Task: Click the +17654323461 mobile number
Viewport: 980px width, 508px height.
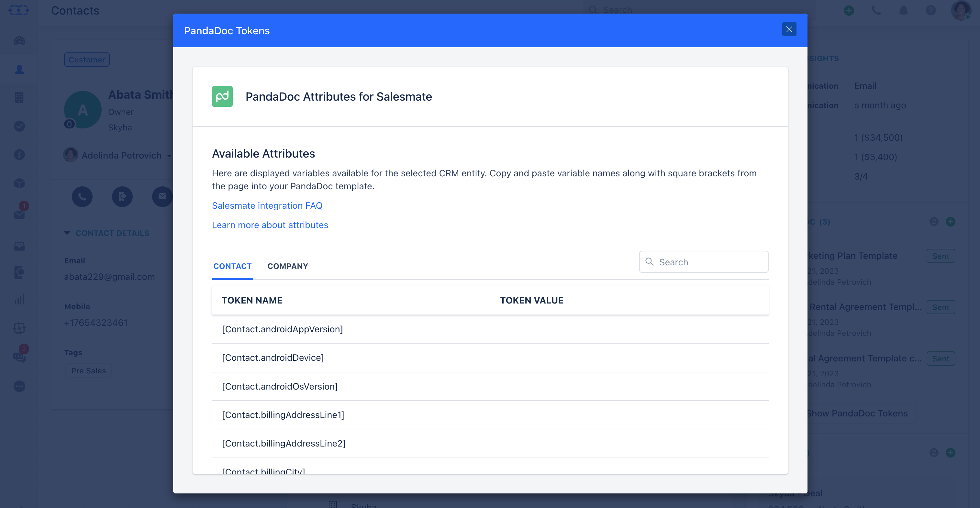Action: pos(96,323)
